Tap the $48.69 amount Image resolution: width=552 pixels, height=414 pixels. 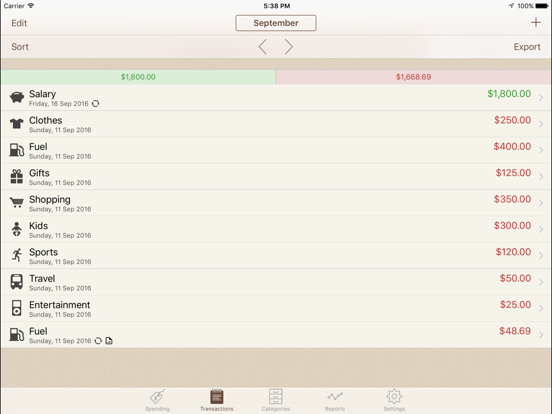pos(515,331)
